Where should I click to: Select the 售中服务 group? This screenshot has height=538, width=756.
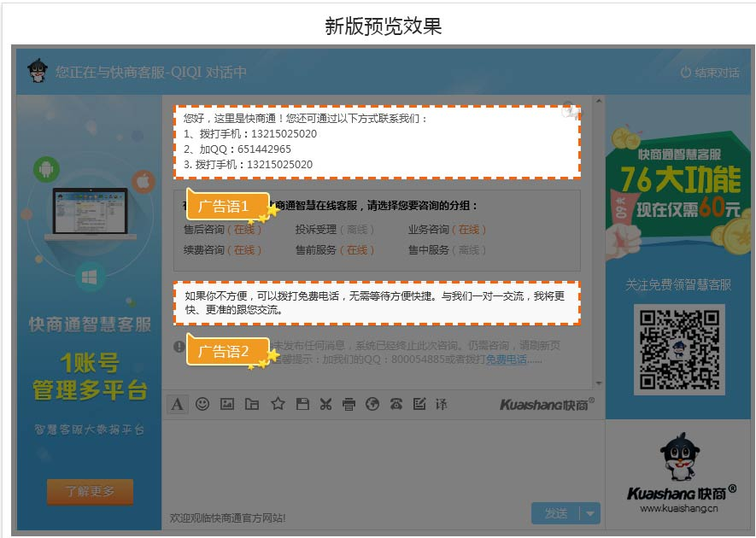pyautogui.click(x=447, y=250)
